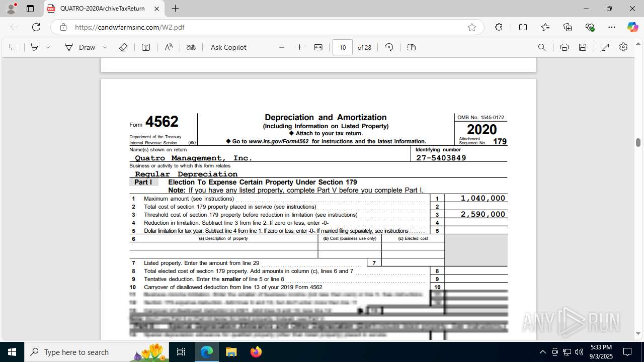Zoom out of the PDF
The height and width of the screenshot is (362, 644).
(282, 47)
